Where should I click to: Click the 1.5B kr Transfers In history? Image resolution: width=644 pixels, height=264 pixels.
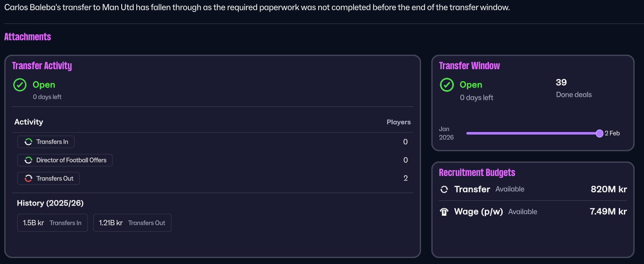click(x=52, y=223)
